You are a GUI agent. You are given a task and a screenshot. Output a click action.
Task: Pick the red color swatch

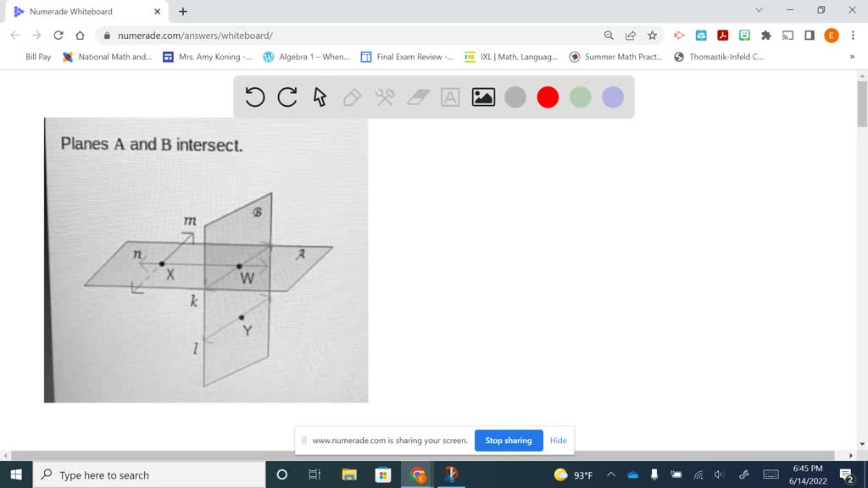[x=547, y=97]
